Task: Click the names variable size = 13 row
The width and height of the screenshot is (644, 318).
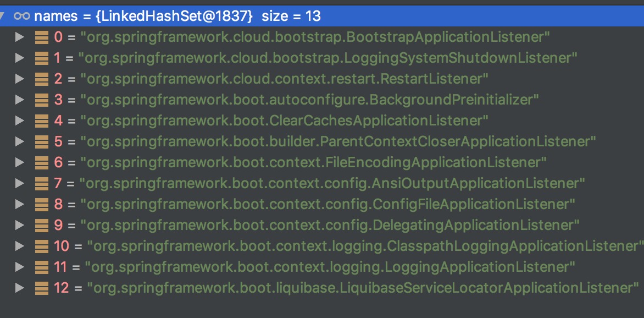Action: tap(177, 16)
